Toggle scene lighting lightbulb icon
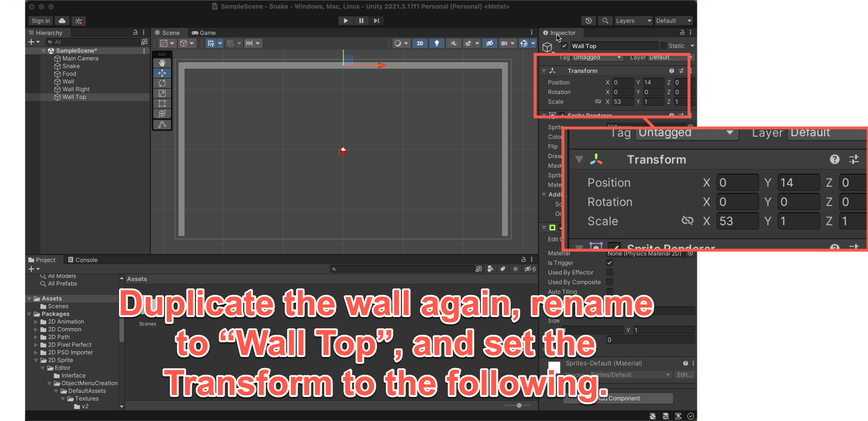 tap(437, 43)
